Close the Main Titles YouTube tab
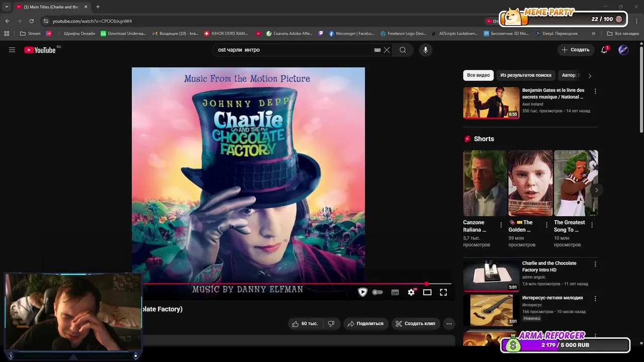The height and width of the screenshot is (362, 644). pyautogui.click(x=86, y=7)
